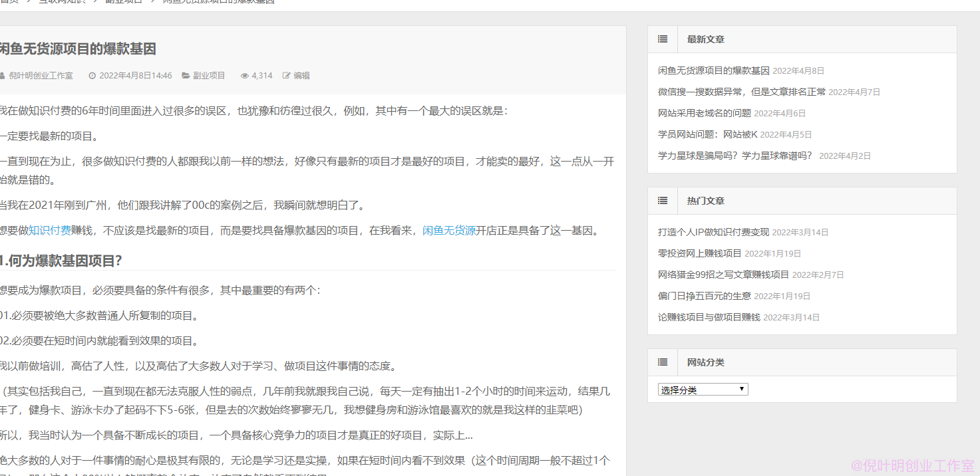The image size is (980, 476).
Task: Click the list icon beside 网站分类 header
Action: (x=663, y=362)
